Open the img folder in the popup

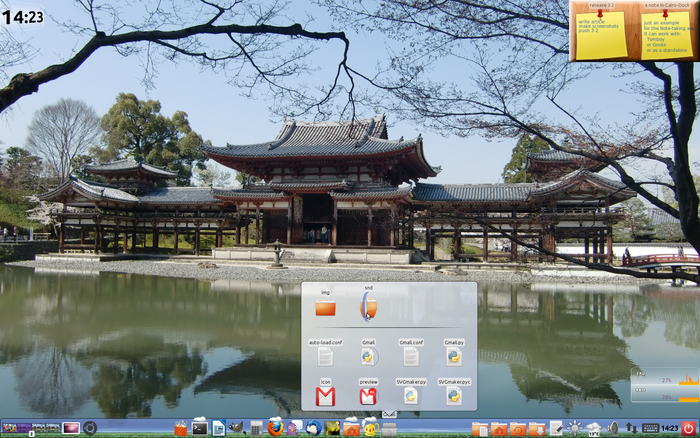click(x=325, y=307)
